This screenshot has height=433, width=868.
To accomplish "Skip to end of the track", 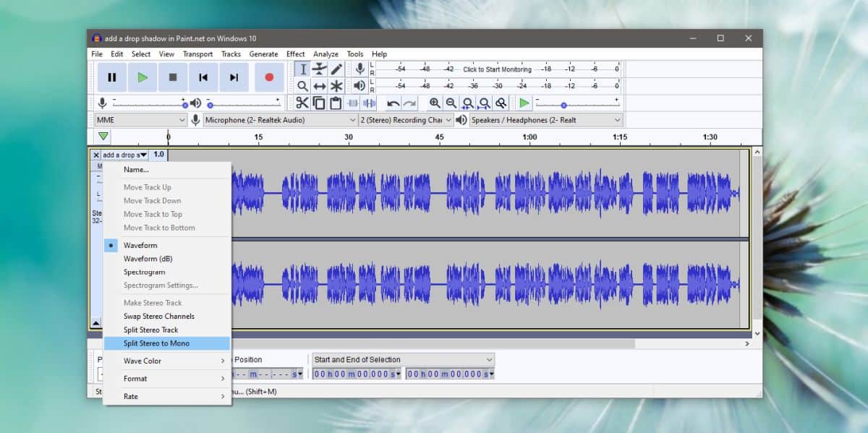I will (234, 77).
